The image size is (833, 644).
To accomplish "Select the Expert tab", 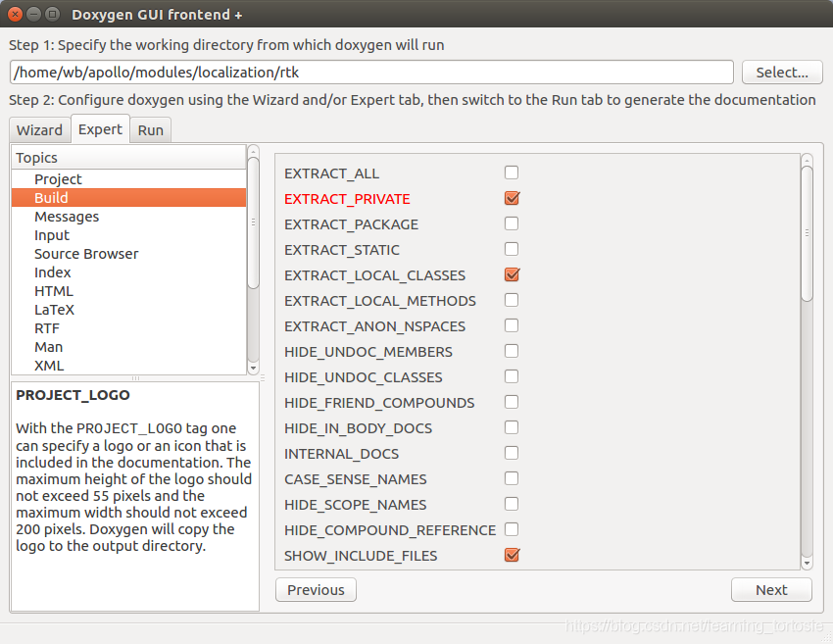I will click(100, 129).
